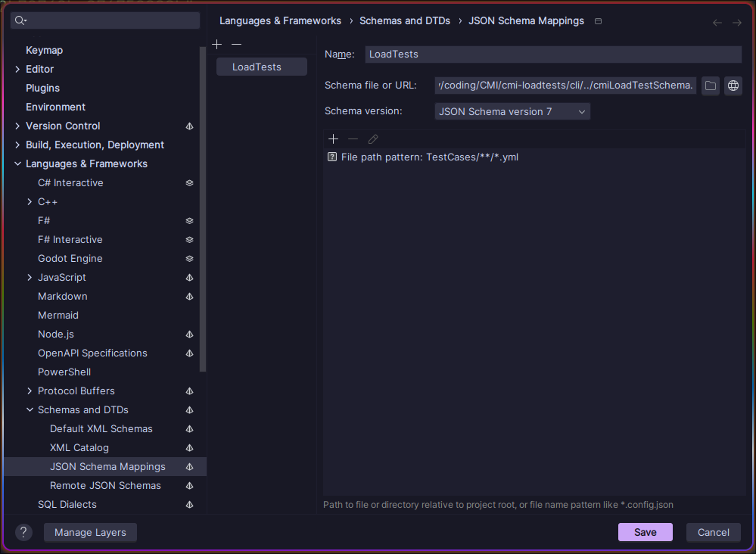Click the layer icon next to F# Interactive
Screen dimensions: 756x554
(189, 240)
